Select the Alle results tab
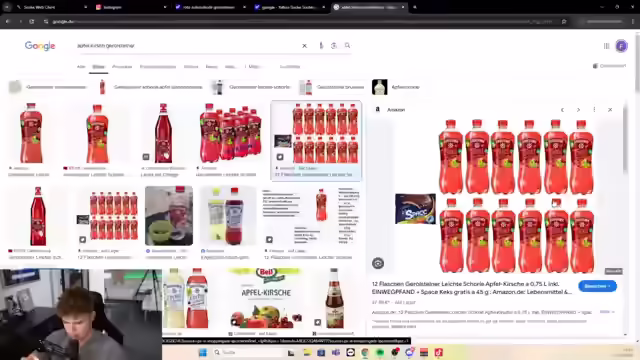 click(x=81, y=66)
